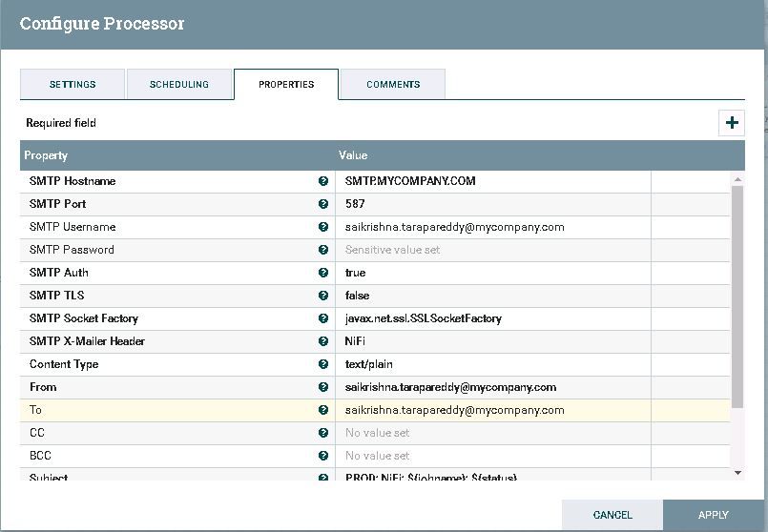Click the properties table vertical scrollbar thumb
Image resolution: width=768 pixels, height=532 pixels.
tap(737, 296)
